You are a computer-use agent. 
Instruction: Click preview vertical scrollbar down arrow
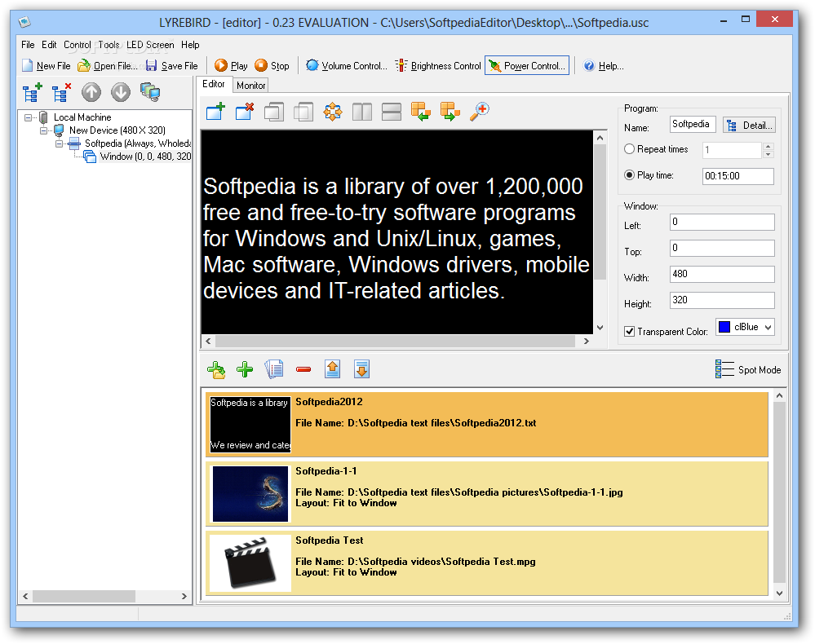coord(600,327)
